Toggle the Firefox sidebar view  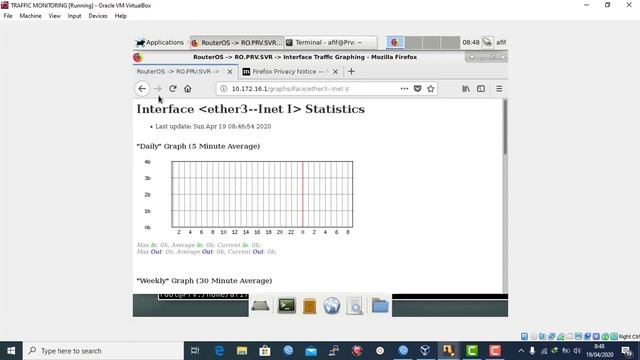click(x=481, y=89)
